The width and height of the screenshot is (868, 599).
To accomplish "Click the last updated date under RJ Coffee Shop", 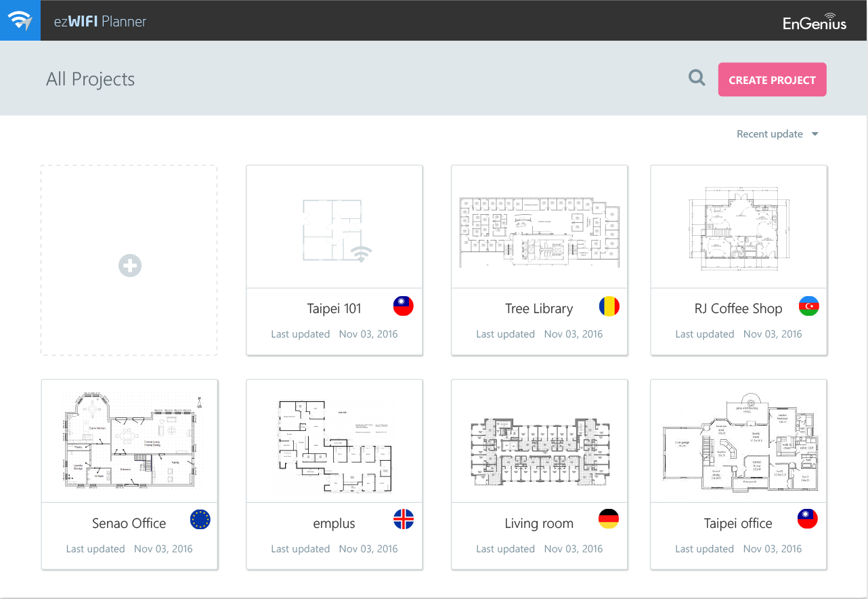I will click(773, 334).
